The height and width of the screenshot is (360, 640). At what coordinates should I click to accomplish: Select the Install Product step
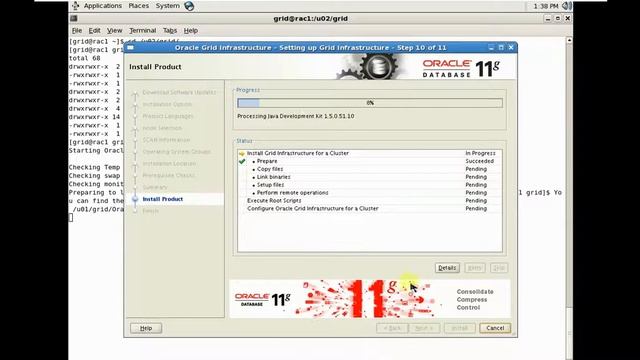click(x=162, y=199)
